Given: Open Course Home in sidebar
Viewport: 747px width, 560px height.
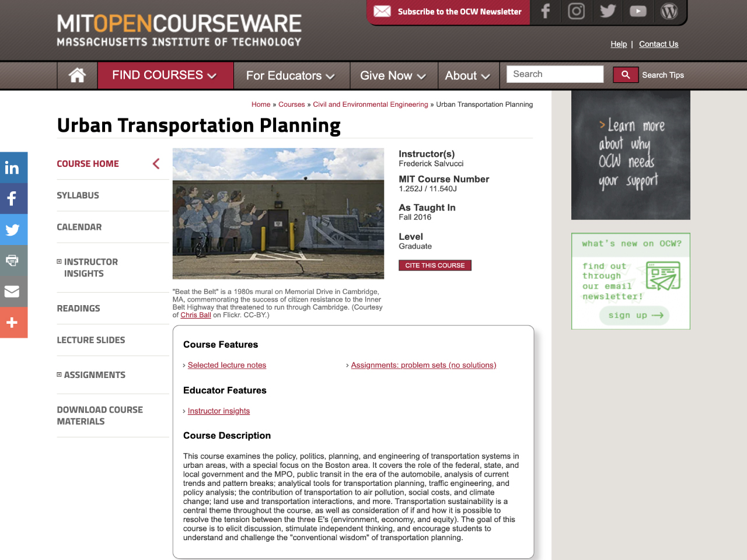Looking at the screenshot, I should [x=88, y=164].
